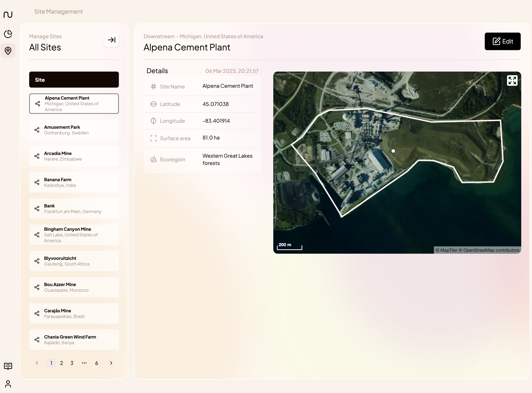
Task: Select the Arcadia Mine site
Action: (x=74, y=156)
